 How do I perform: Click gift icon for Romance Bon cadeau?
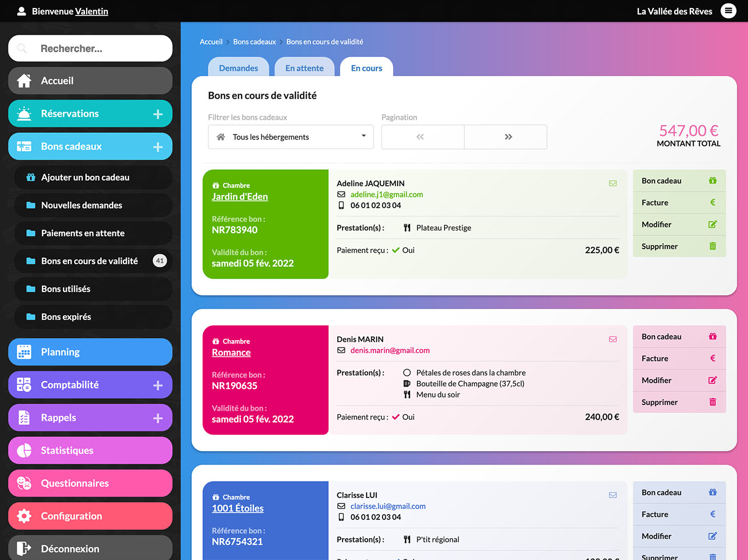712,336
